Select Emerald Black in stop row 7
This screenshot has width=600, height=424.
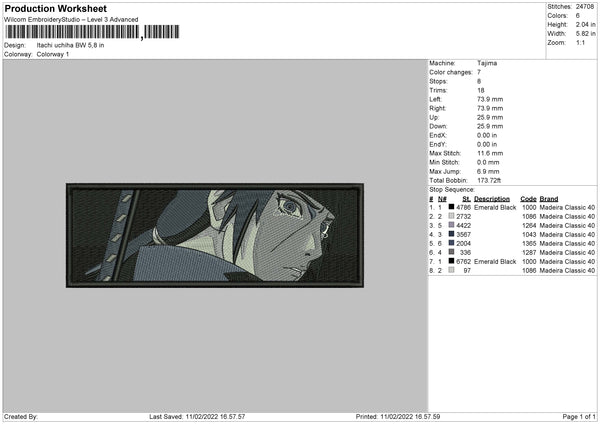pyautogui.click(x=495, y=261)
